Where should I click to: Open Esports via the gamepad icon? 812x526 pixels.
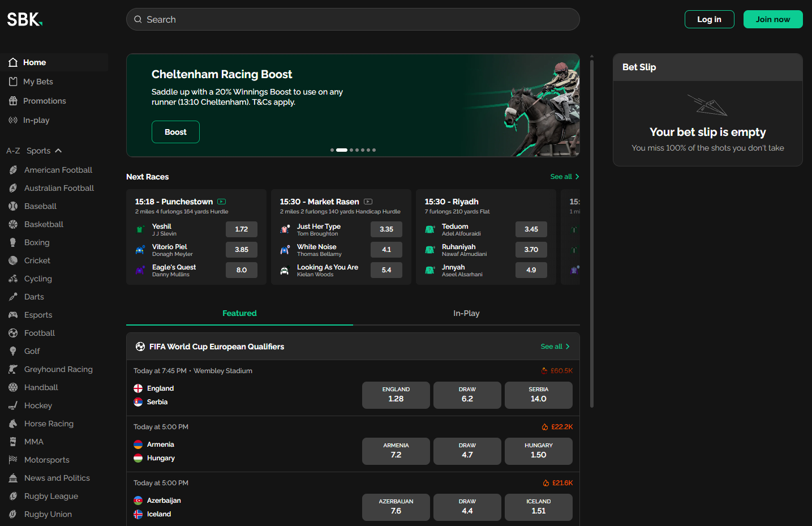(x=13, y=315)
